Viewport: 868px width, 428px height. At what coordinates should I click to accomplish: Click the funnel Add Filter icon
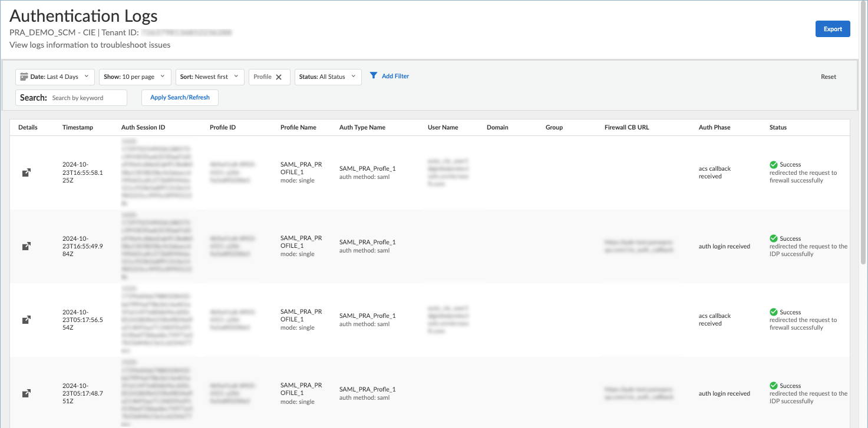click(x=374, y=76)
